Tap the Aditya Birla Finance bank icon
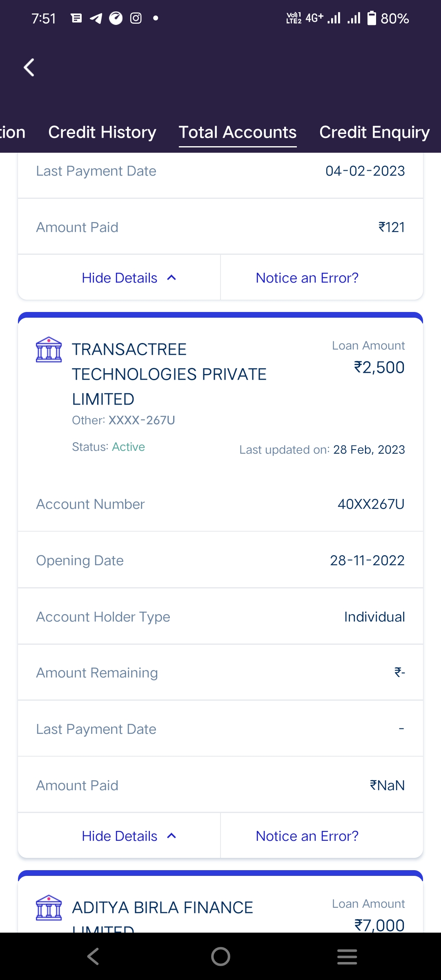This screenshot has height=980, width=441. [49, 907]
